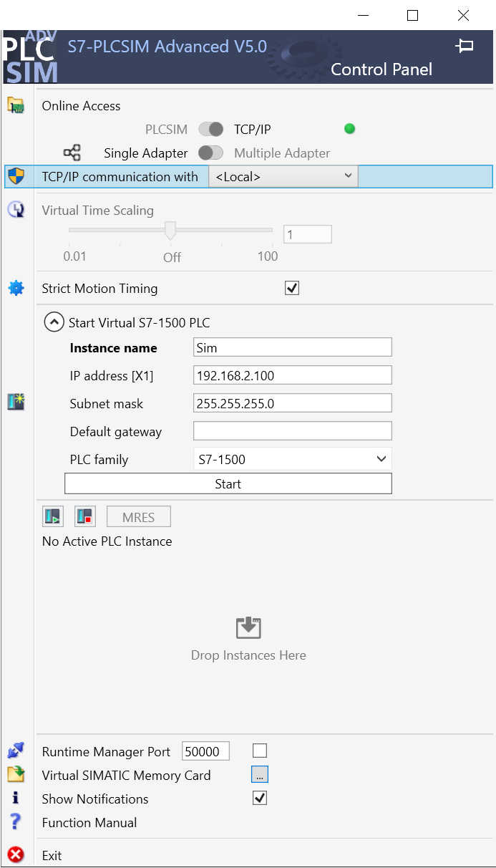Click the shield icon beside TCP/IP communication
496x868 pixels.
pos(16,176)
